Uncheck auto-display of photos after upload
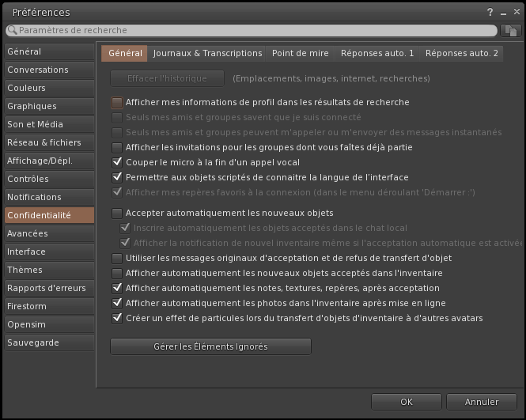 pyautogui.click(x=117, y=303)
